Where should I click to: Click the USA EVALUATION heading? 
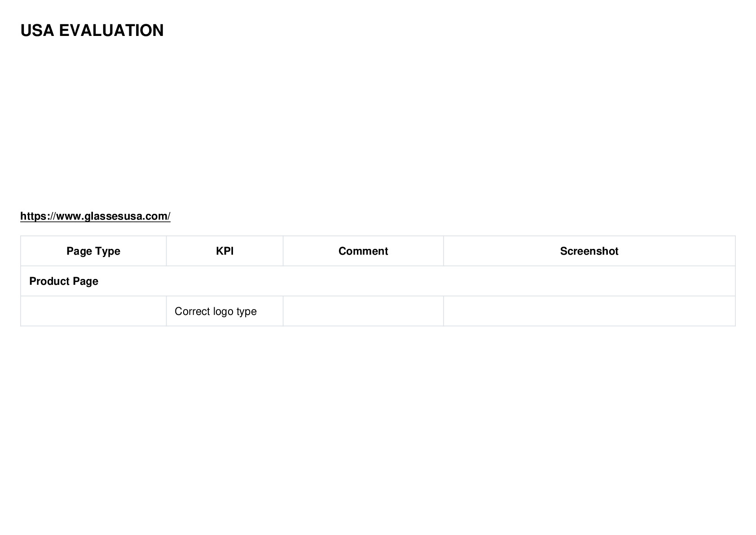[92, 31]
